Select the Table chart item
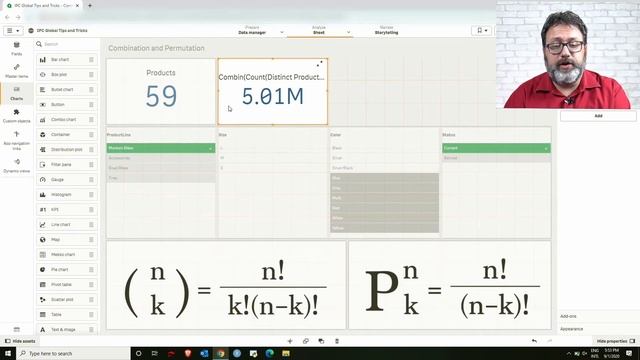Viewport: 640px width, 360px height. [x=67, y=314]
